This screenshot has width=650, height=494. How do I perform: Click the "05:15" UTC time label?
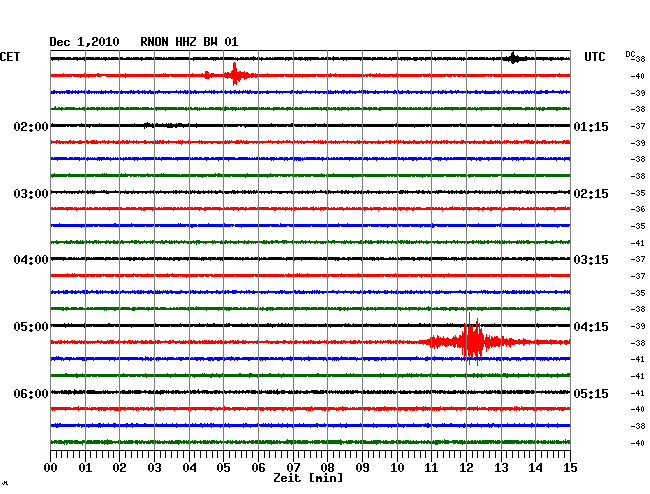[591, 393]
